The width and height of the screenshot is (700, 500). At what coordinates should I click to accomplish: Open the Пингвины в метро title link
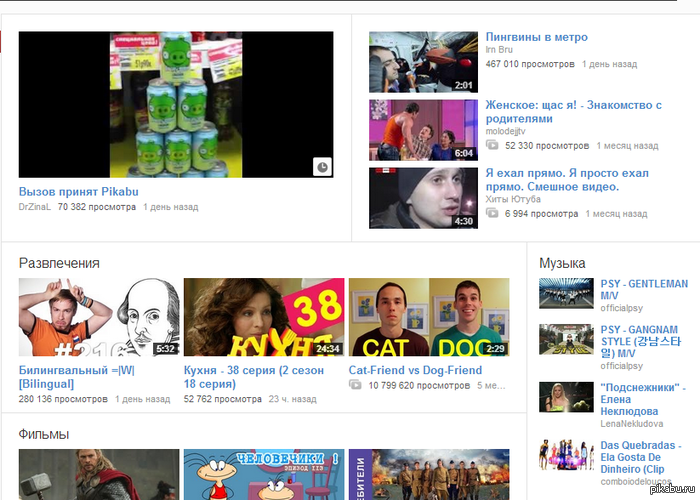(x=536, y=38)
